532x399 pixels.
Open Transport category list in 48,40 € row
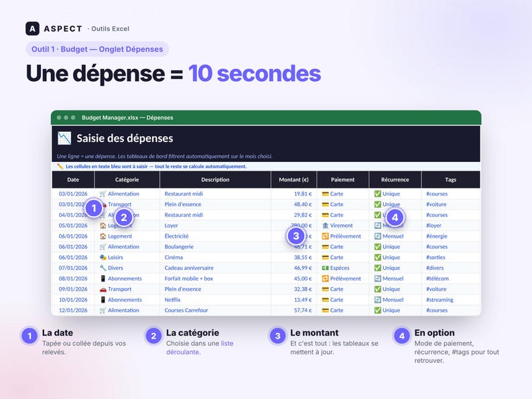point(127,204)
